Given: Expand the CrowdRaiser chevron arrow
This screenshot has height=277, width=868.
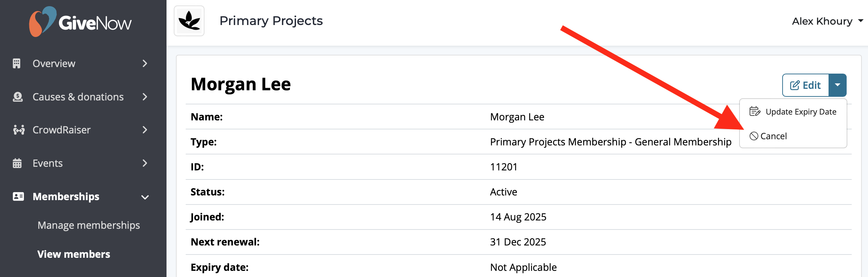Looking at the screenshot, I should click(x=145, y=130).
